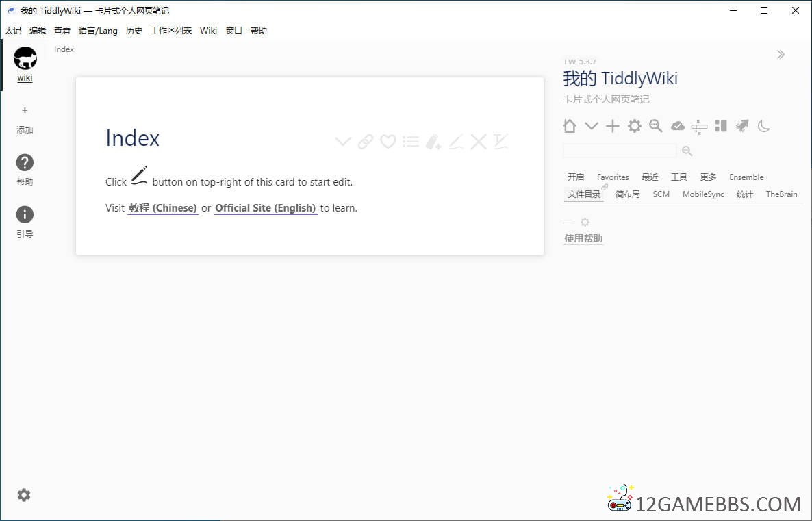Click the two-column layout icon
This screenshot has height=521, width=812.
pos(721,126)
